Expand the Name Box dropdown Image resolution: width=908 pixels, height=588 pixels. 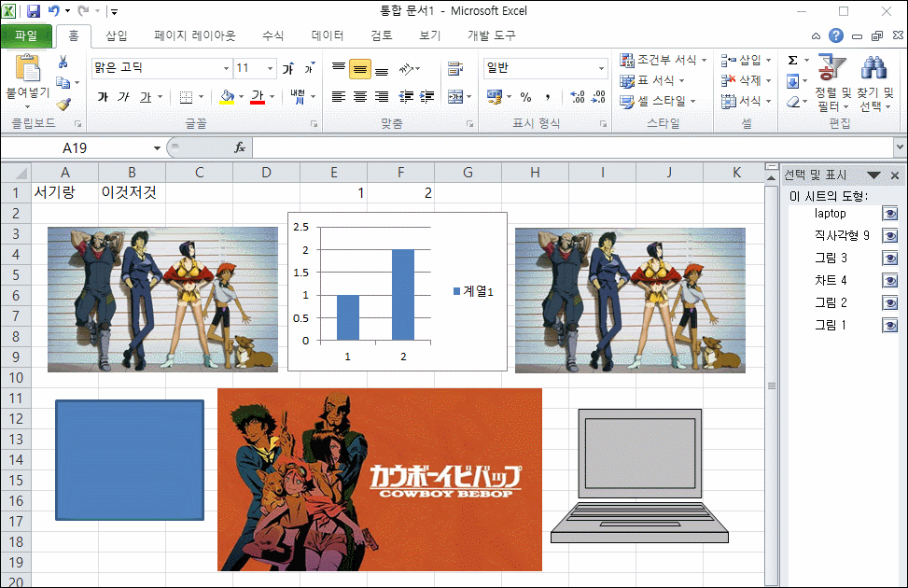[157, 148]
